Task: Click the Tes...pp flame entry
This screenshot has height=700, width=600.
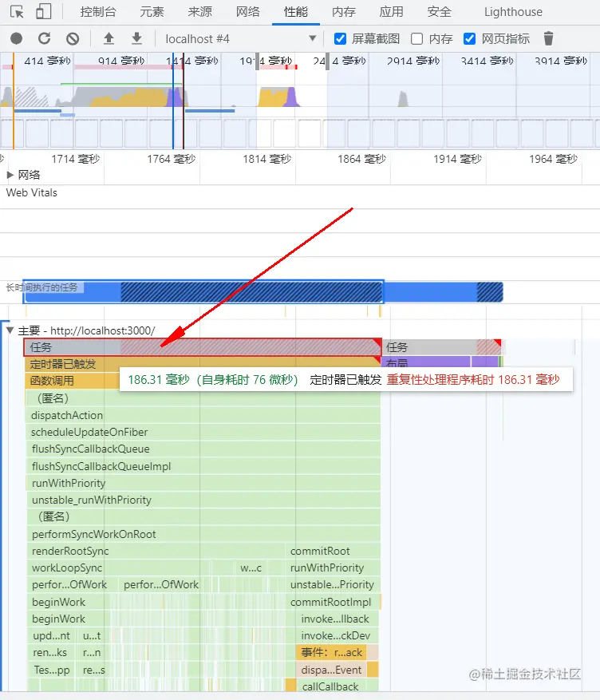Action: coord(53,670)
